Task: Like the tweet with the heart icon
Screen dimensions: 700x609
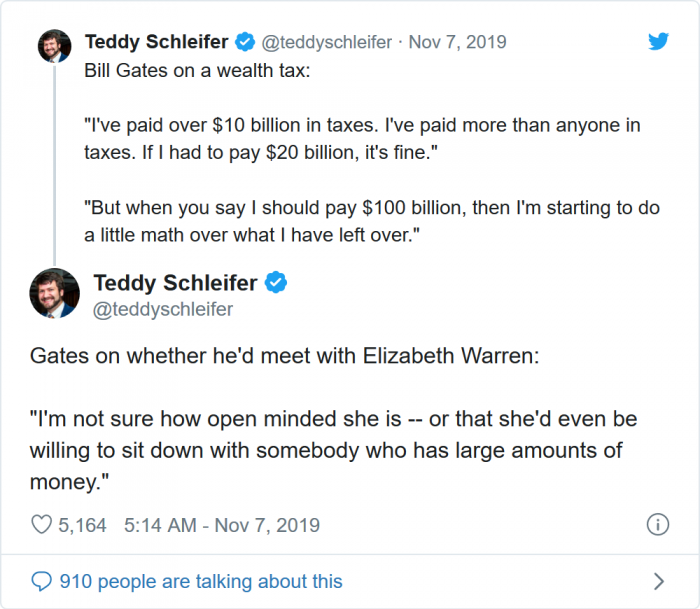Action: (x=42, y=524)
